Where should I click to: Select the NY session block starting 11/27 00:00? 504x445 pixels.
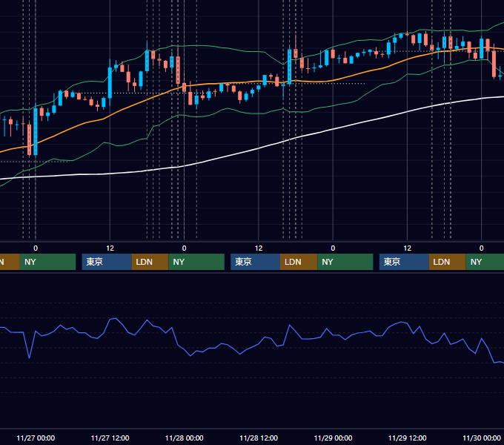(47, 262)
